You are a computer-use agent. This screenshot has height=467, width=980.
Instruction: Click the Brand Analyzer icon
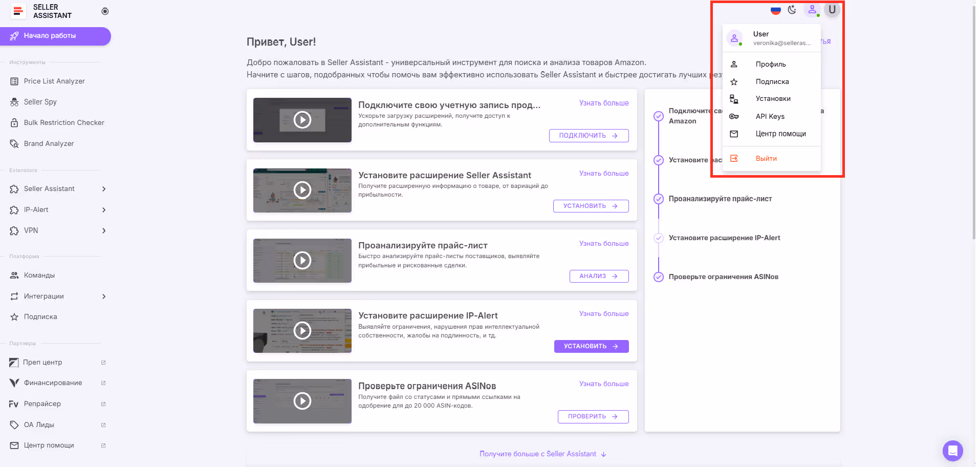14,144
